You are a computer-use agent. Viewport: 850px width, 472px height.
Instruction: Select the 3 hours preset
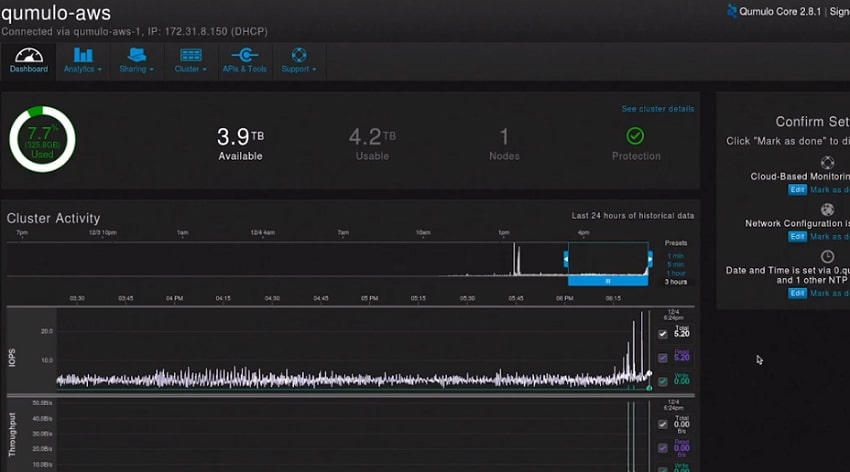click(676, 282)
